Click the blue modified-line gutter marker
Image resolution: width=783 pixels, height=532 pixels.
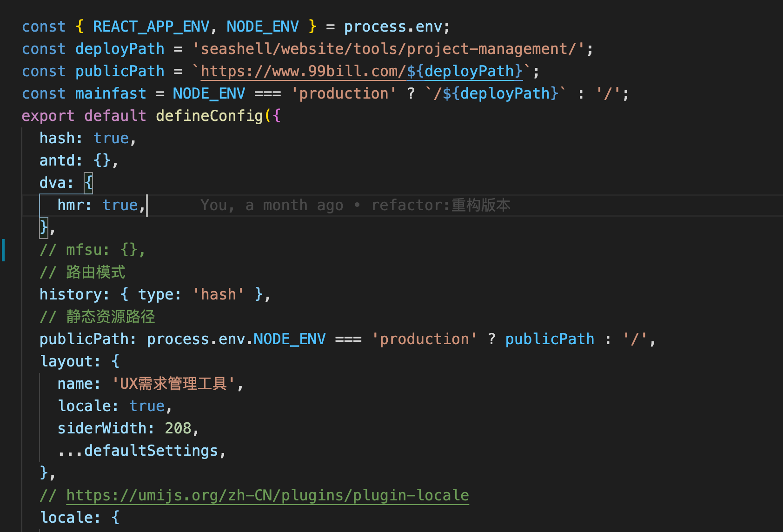[4, 250]
